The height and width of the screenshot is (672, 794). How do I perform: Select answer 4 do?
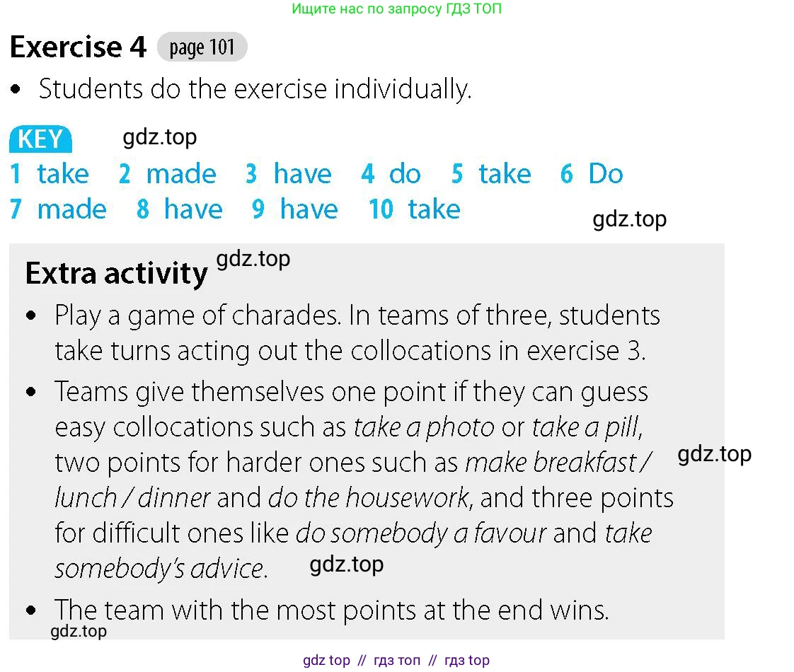tap(391, 173)
